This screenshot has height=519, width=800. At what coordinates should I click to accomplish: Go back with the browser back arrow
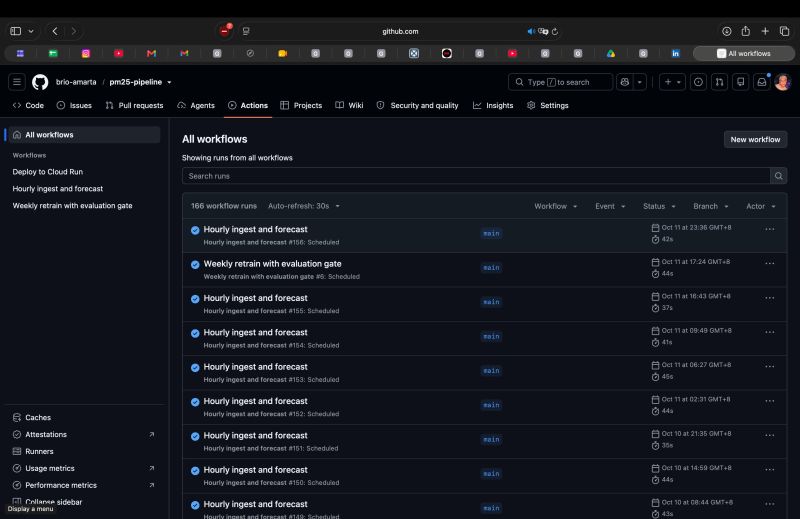pos(55,31)
